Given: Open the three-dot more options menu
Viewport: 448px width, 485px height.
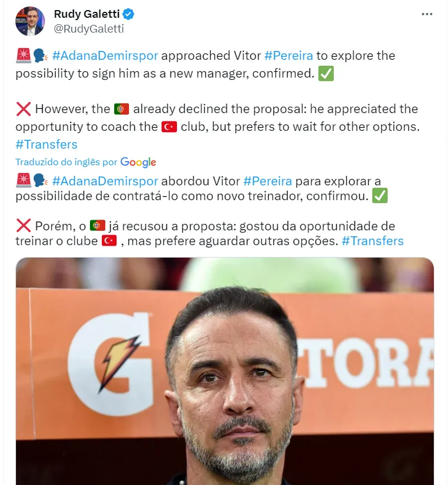Looking at the screenshot, I should [427, 14].
